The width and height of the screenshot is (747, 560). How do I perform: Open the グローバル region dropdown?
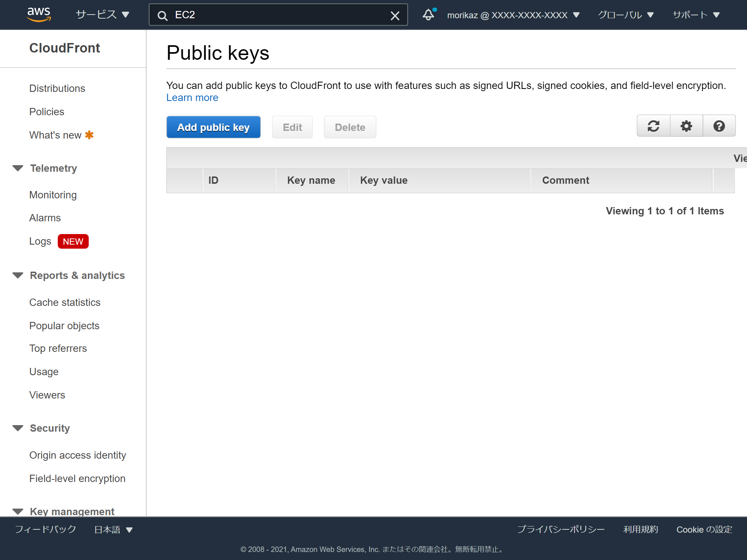pyautogui.click(x=625, y=15)
